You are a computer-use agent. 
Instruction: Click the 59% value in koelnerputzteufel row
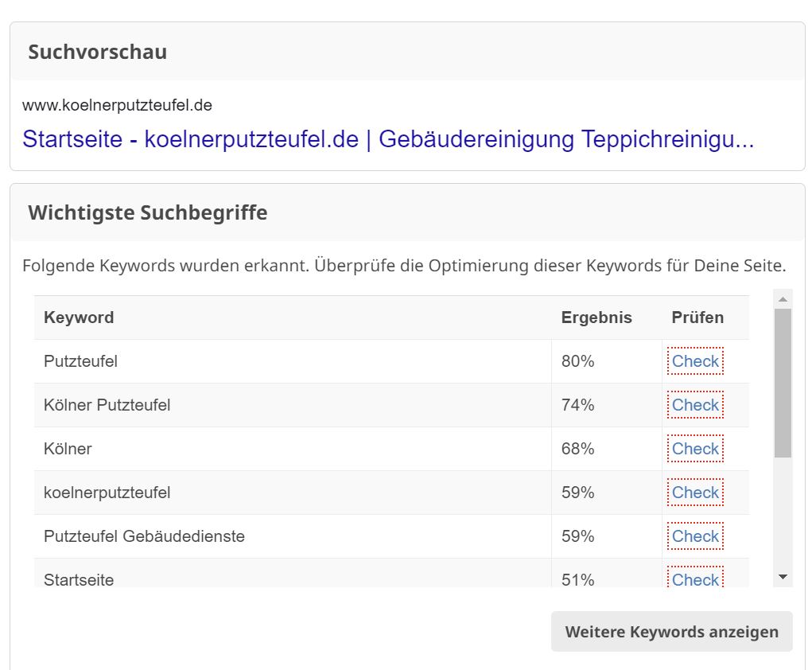(x=577, y=493)
